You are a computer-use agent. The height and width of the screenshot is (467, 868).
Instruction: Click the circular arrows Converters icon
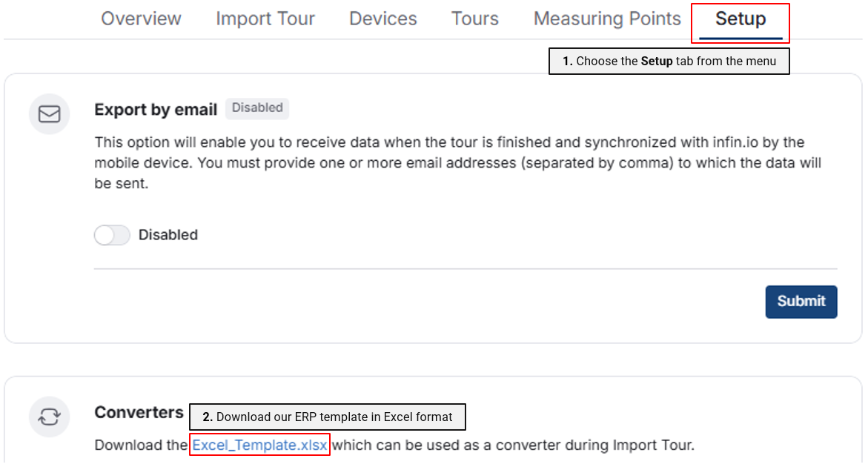click(49, 417)
